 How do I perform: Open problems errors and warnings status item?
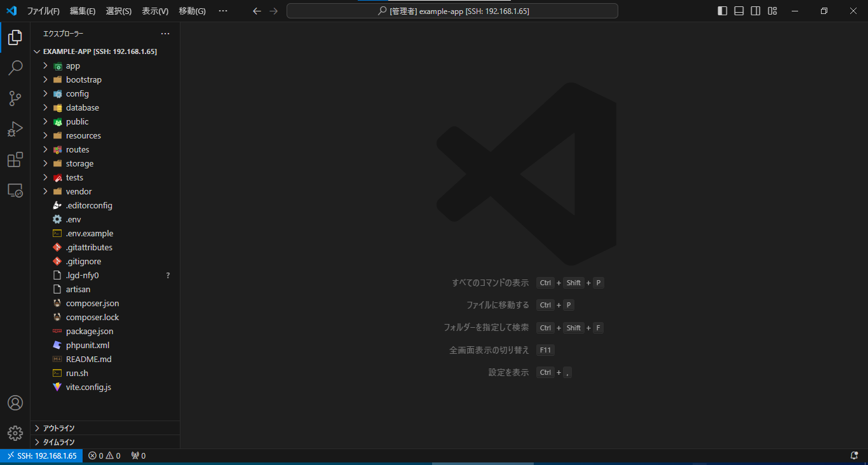[104, 455]
